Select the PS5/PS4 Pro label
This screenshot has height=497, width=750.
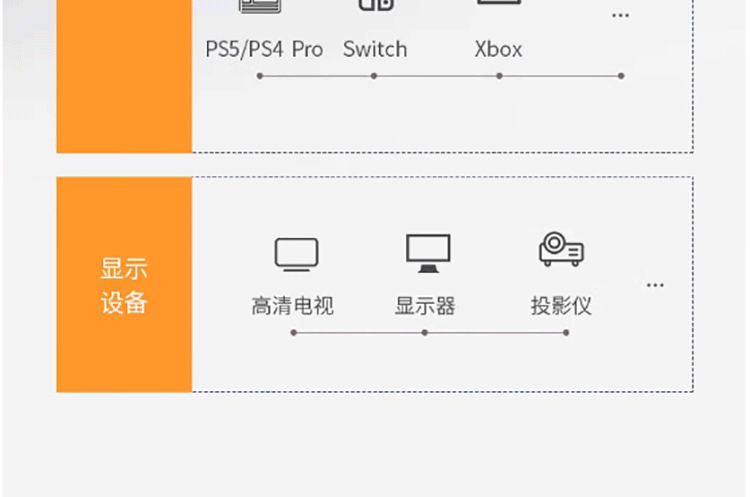pyautogui.click(x=264, y=49)
